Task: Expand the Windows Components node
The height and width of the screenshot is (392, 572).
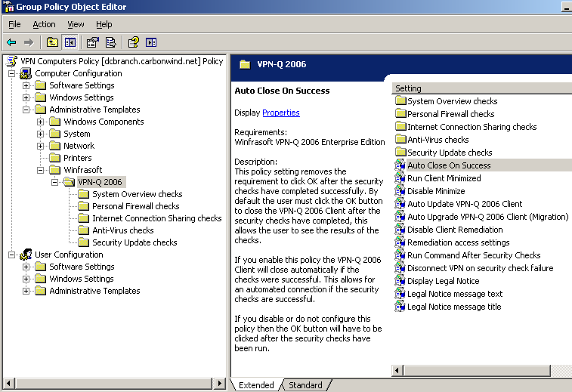Action: 41,122
